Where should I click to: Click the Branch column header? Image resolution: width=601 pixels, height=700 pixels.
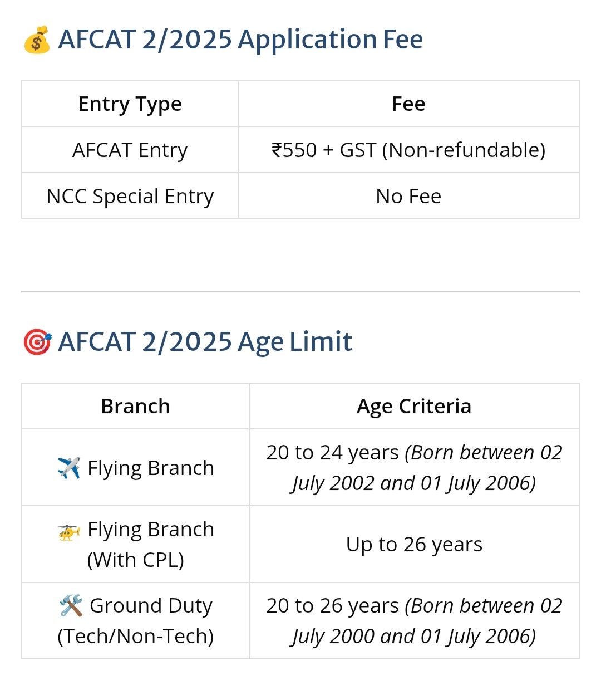(136, 407)
